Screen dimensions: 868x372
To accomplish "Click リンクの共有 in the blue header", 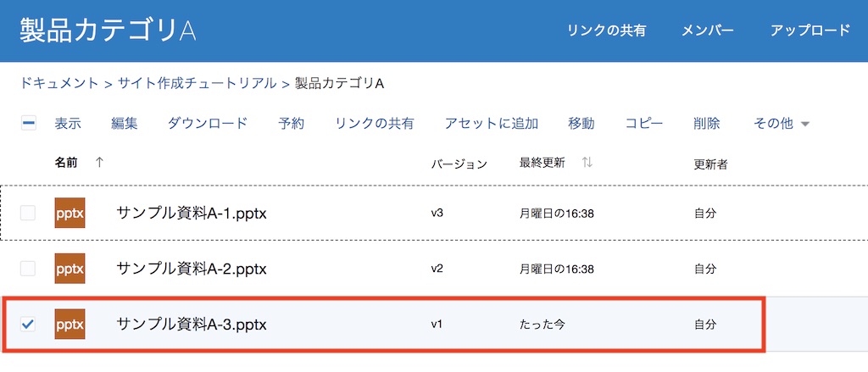I will pos(606,31).
